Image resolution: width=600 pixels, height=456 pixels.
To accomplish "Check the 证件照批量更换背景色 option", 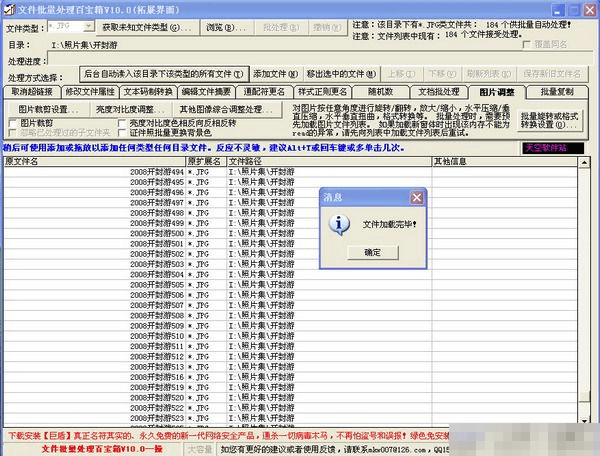I will [123, 132].
